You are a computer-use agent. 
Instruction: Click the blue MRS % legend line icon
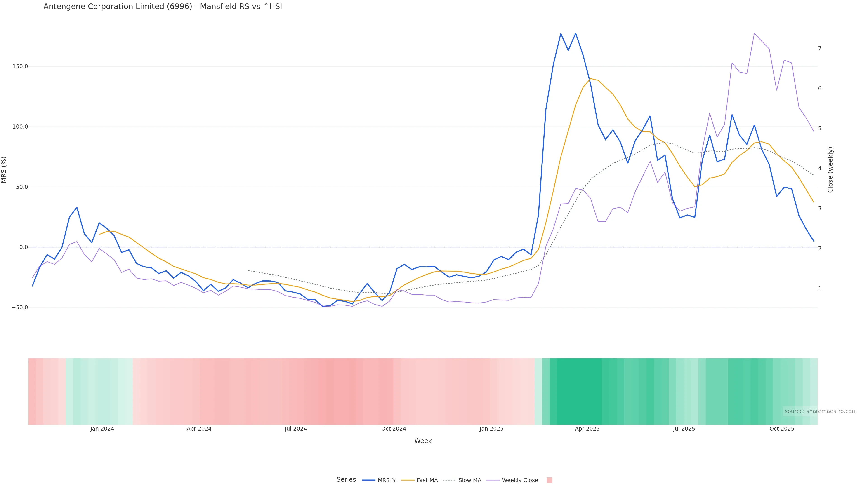tap(368, 480)
